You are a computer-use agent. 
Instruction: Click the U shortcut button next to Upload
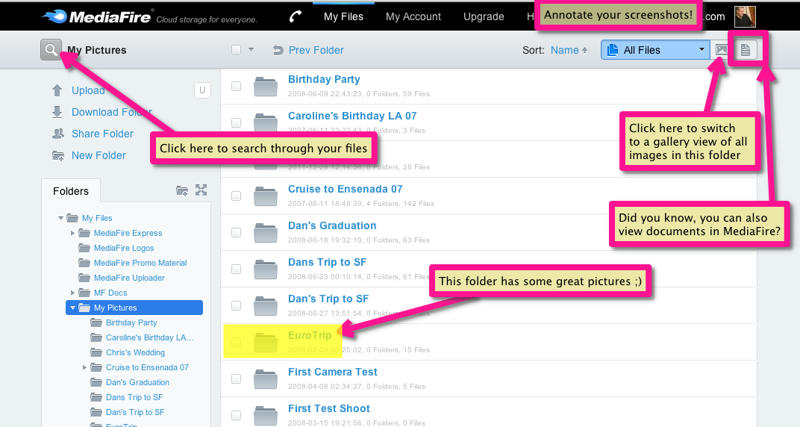(202, 90)
